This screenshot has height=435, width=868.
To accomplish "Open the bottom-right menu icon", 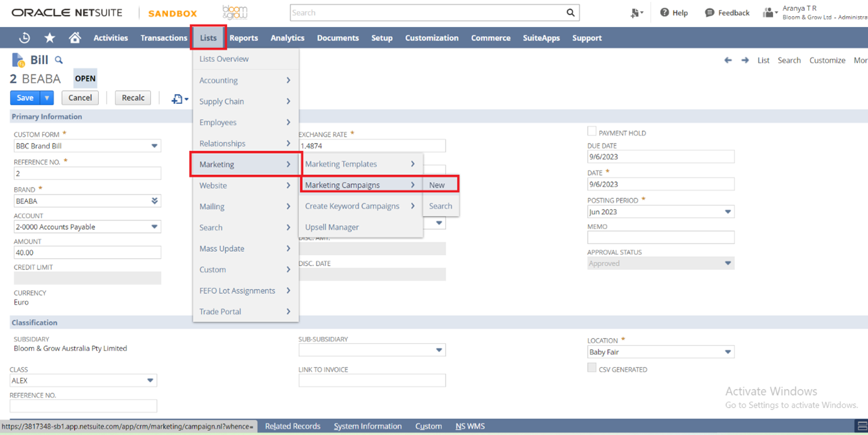I will pyautogui.click(x=862, y=426).
